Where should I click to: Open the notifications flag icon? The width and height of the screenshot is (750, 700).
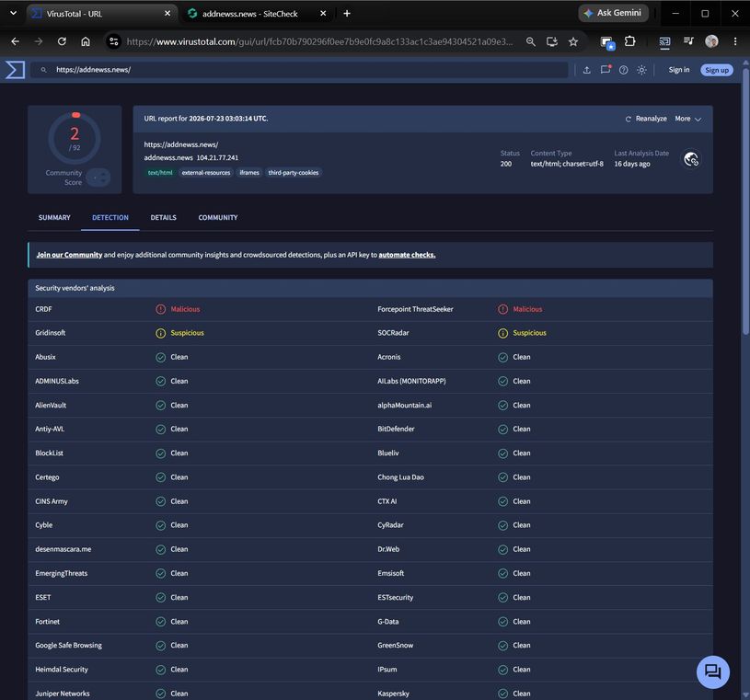pyautogui.click(x=606, y=69)
